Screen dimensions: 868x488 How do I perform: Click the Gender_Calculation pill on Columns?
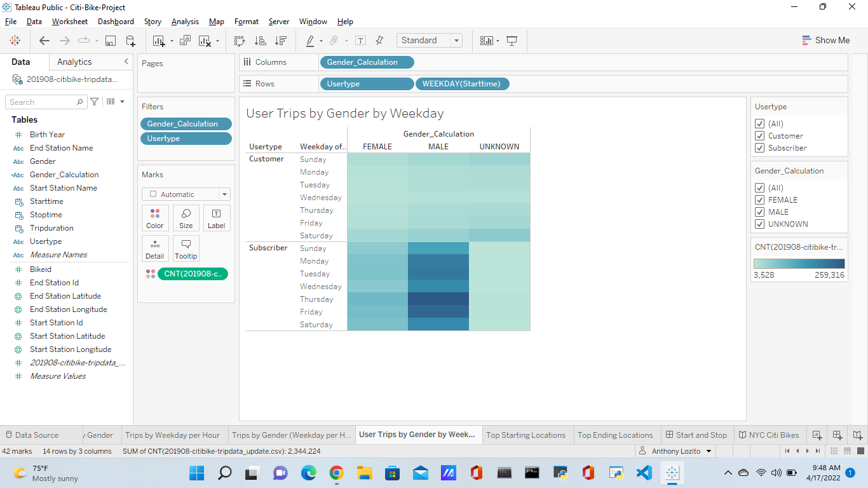pyautogui.click(x=367, y=62)
